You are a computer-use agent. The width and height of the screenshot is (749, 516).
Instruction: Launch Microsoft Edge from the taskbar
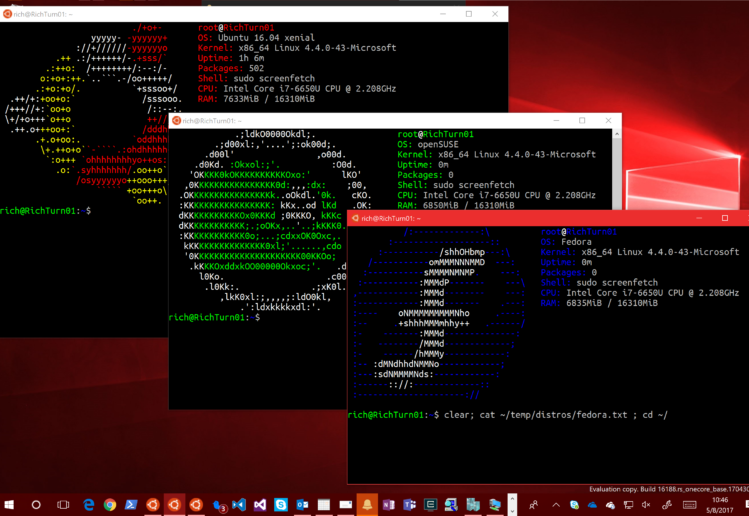pyautogui.click(x=88, y=505)
